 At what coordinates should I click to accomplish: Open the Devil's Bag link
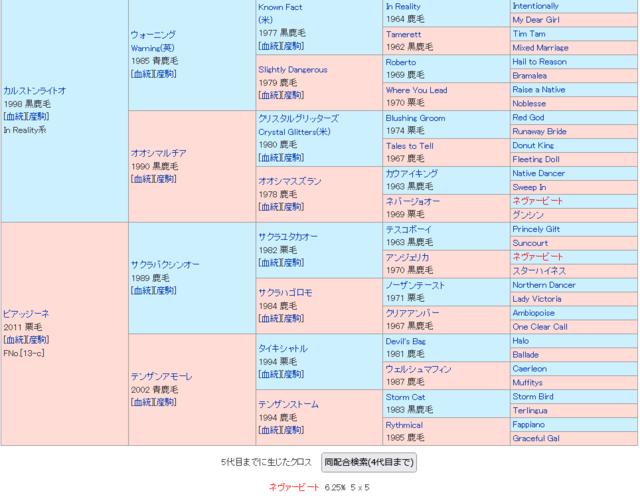pyautogui.click(x=407, y=341)
